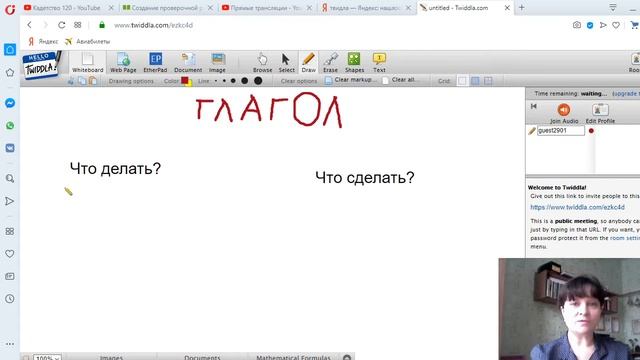Select the 'Что сделать?' text on whiteboard

[x=365, y=178]
